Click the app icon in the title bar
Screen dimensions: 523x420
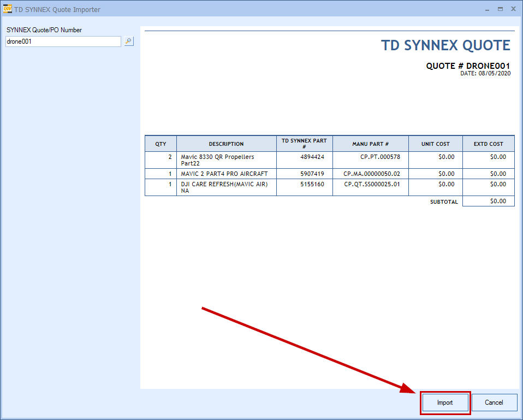(7, 9)
